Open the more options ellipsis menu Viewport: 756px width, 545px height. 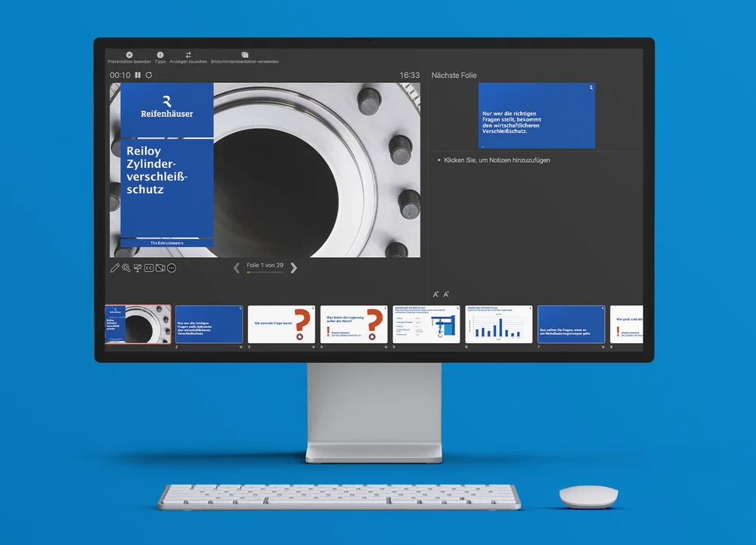tap(172, 268)
